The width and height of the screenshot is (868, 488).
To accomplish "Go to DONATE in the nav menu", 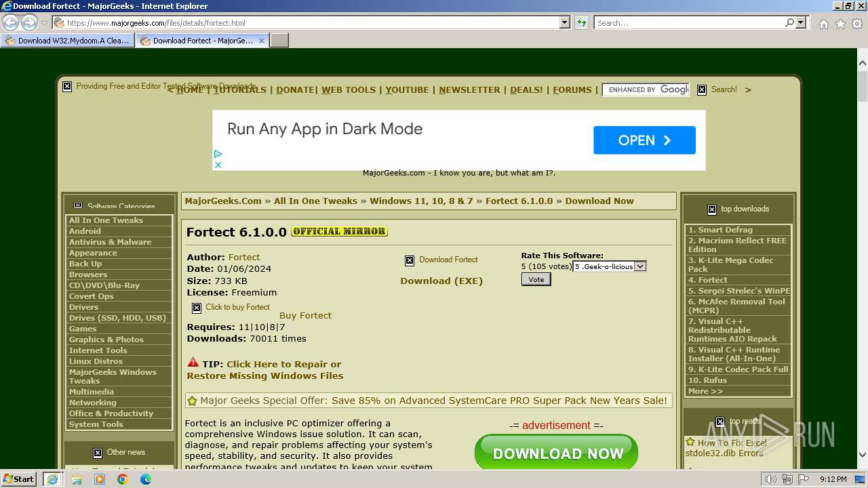I will 295,89.
